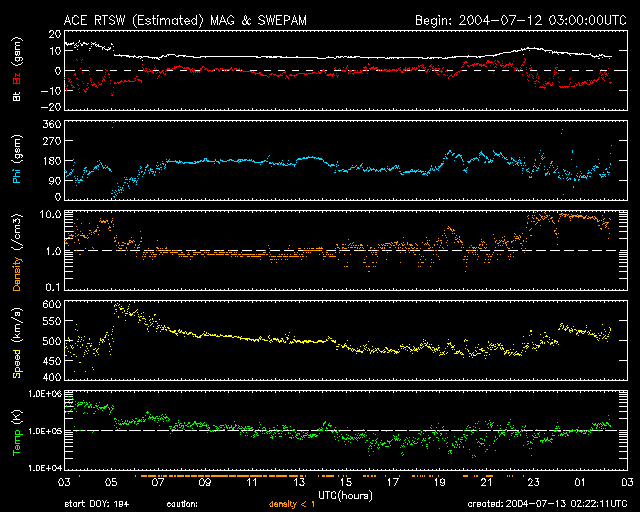640x512 pixels.
Task: Click the 'Begin: 2004-07-12 03:00:00UTC' text
Action: pyautogui.click(x=521, y=20)
